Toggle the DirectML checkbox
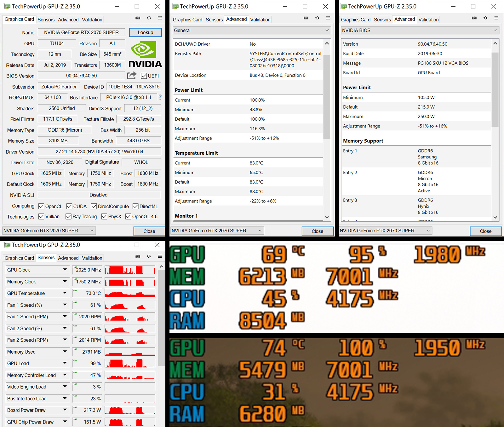This screenshot has width=504, height=427. tap(135, 207)
